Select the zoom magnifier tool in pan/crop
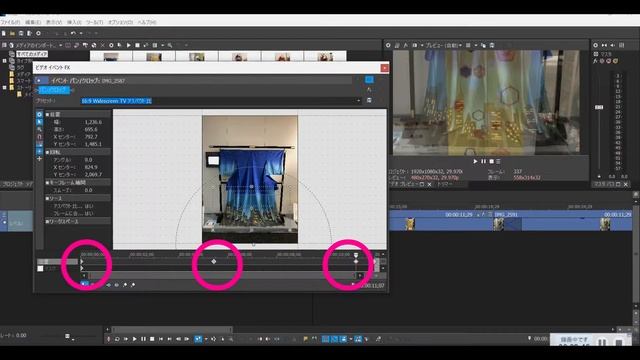 coord(40,129)
